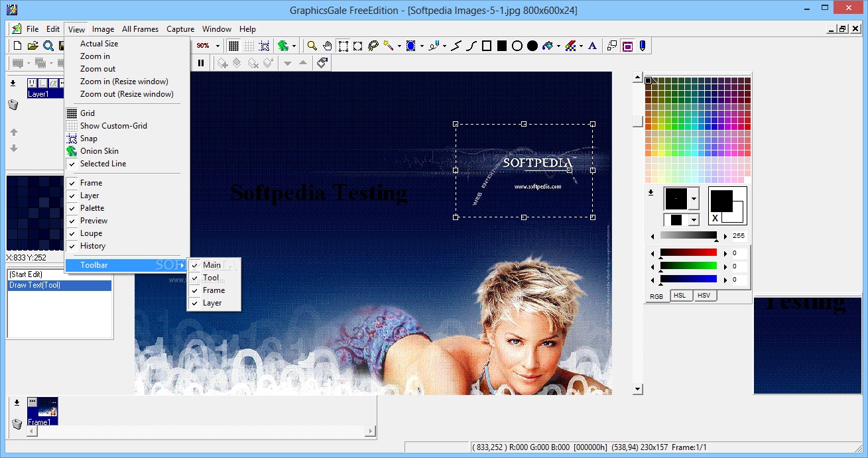Open the Capture menu

pyautogui.click(x=180, y=29)
